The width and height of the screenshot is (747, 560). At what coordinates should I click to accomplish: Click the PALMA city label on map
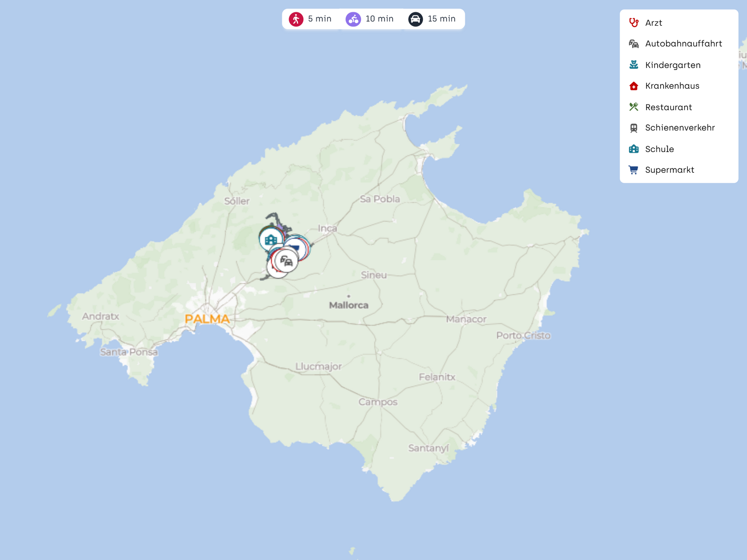[x=207, y=319]
